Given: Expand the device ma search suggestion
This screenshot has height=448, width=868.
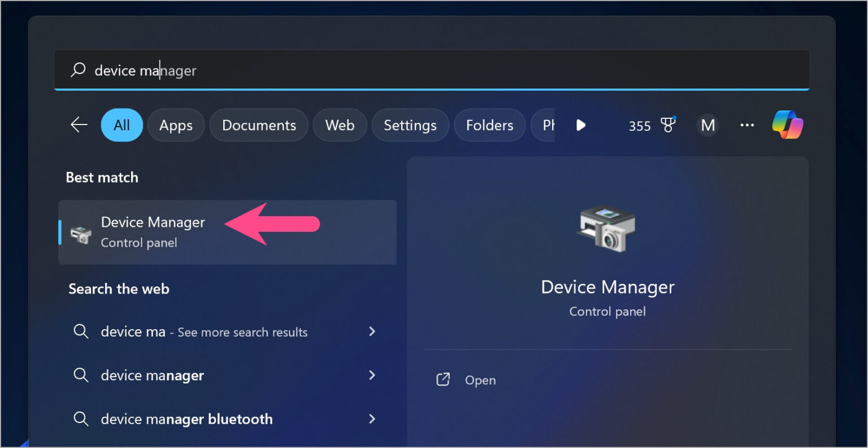Looking at the screenshot, I should pos(372,332).
